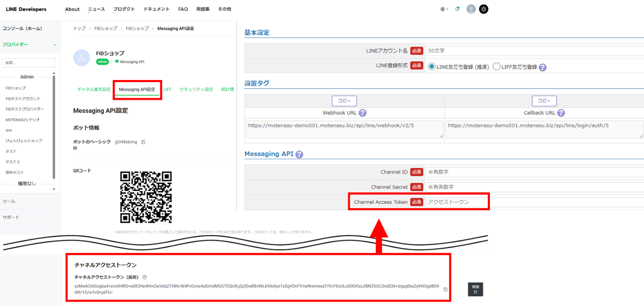Open help next to Messaging API heading
644x306 pixels.
pos(299,154)
